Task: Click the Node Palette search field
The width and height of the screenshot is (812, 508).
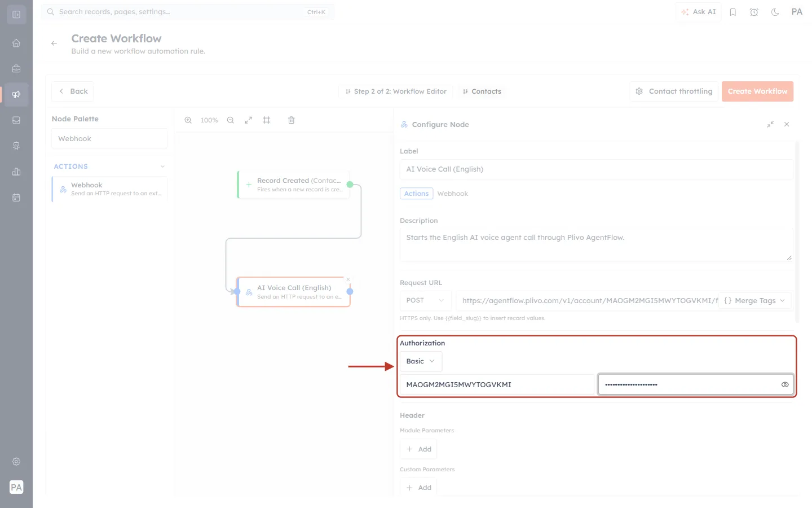Action: pos(109,139)
